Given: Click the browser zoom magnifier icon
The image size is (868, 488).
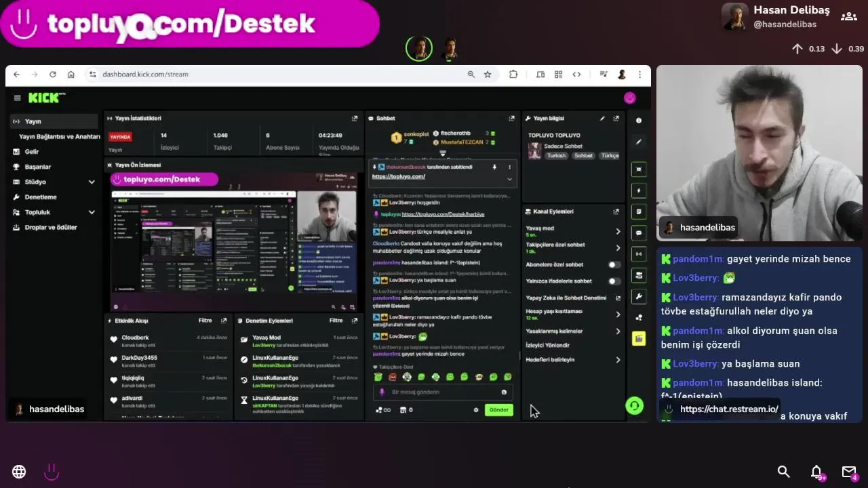Looking at the screenshot, I should click(x=471, y=75).
